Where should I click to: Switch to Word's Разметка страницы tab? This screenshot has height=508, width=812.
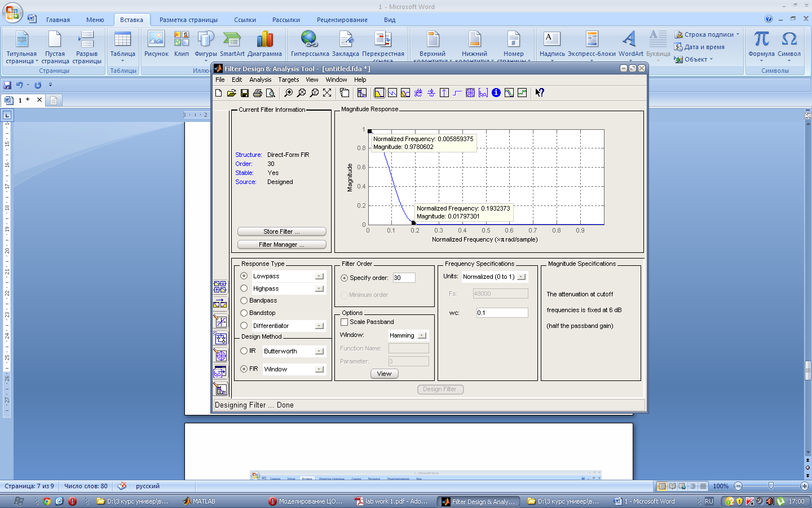(x=188, y=20)
